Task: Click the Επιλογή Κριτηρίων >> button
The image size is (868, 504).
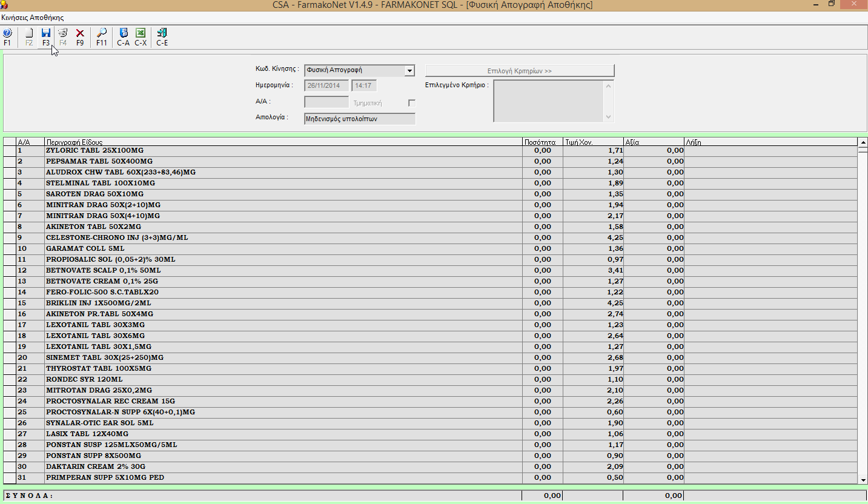Action: click(x=520, y=71)
